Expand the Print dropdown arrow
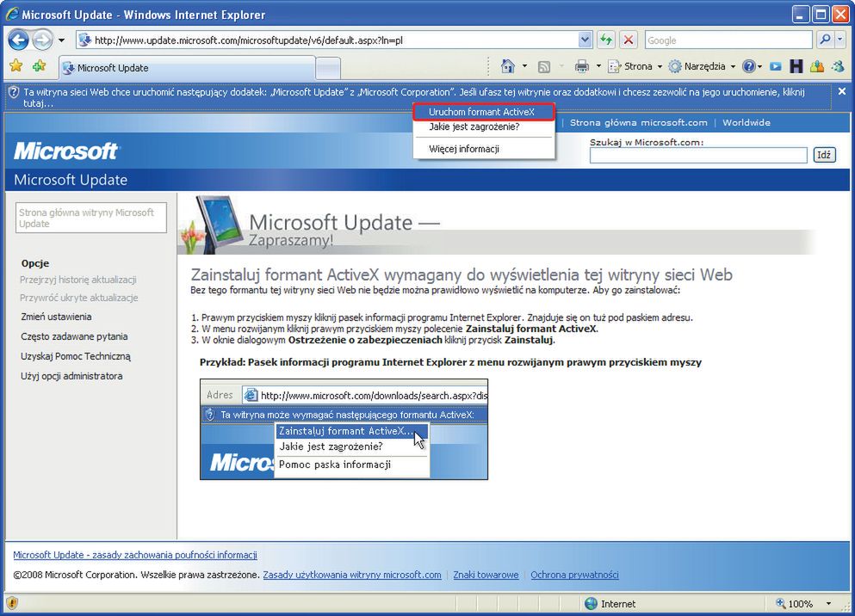855x616 pixels. (598, 66)
